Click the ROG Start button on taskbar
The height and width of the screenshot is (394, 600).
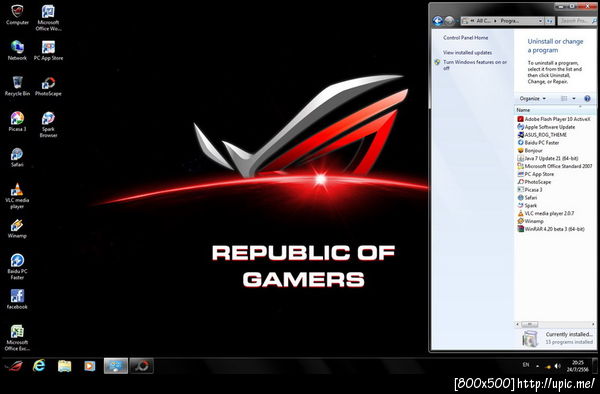pyautogui.click(x=14, y=366)
